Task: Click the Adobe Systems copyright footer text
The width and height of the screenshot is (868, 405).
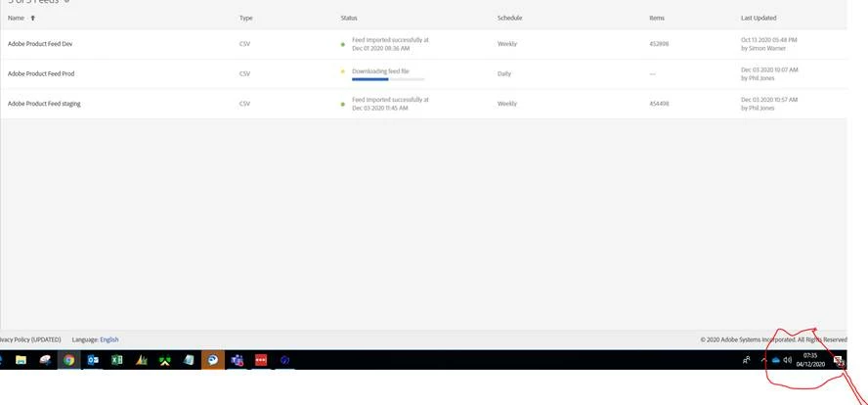Action: (x=773, y=339)
